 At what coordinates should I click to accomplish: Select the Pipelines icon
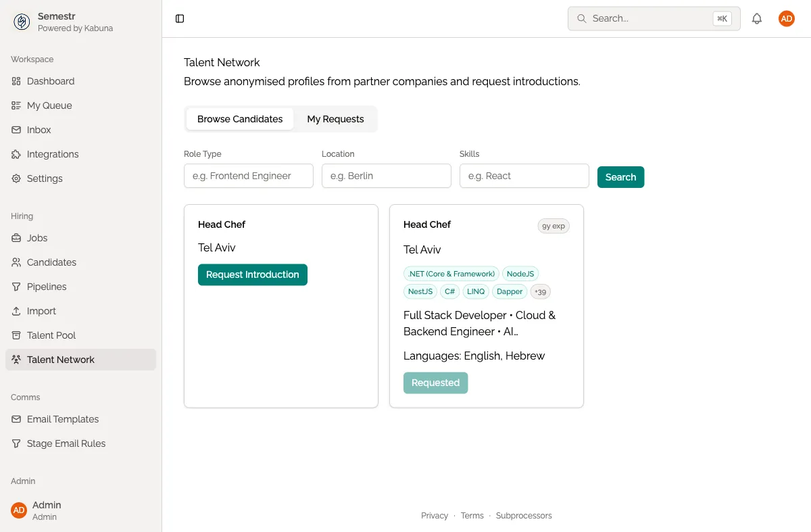pyautogui.click(x=16, y=287)
